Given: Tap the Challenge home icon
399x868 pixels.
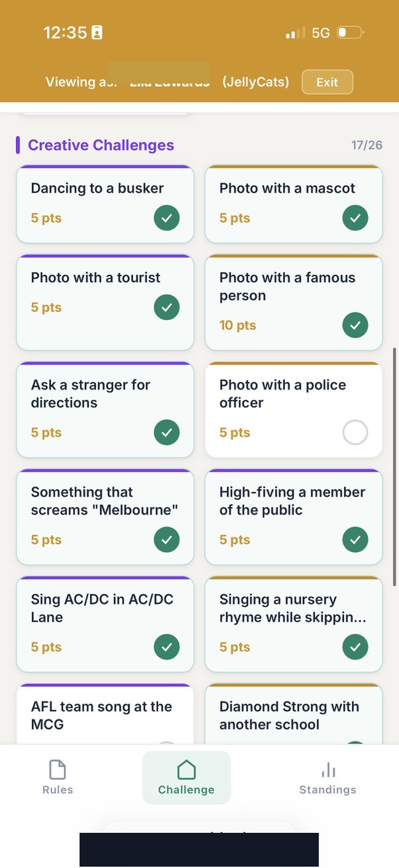Looking at the screenshot, I should point(186,770).
